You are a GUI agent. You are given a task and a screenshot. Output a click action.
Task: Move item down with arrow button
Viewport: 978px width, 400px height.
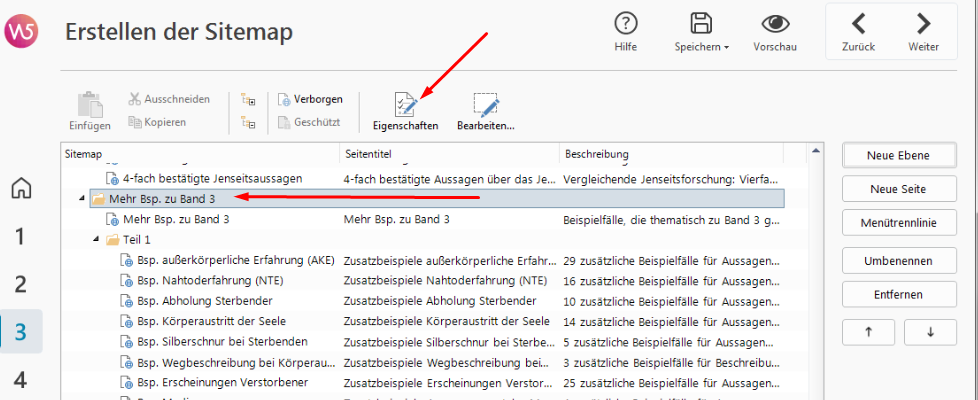pyautogui.click(x=930, y=332)
